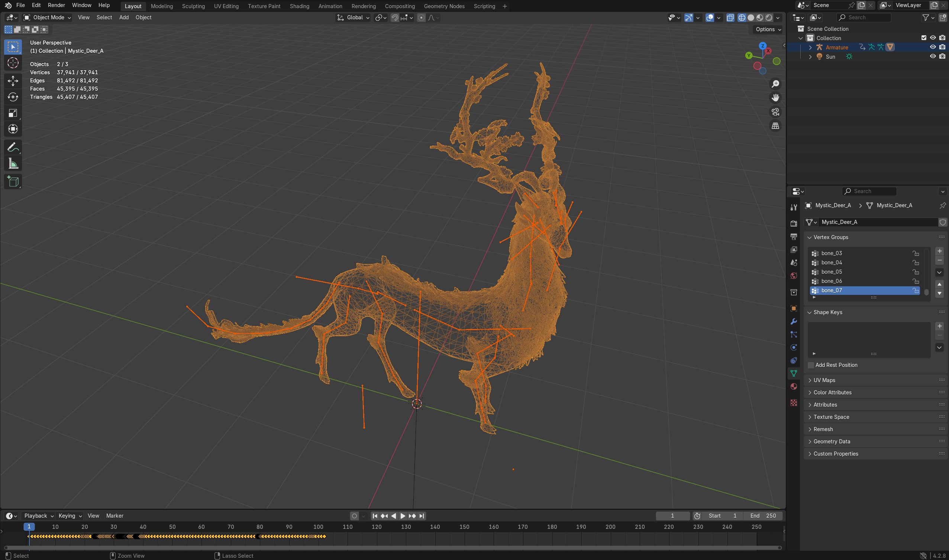Image resolution: width=949 pixels, height=560 pixels.
Task: Click the Options button in viewport
Action: tap(768, 29)
